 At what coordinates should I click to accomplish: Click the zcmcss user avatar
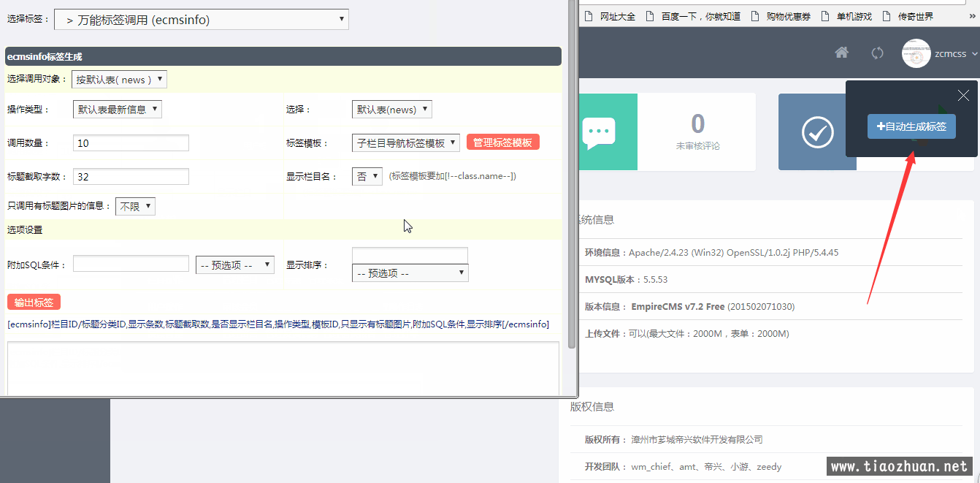pyautogui.click(x=916, y=53)
